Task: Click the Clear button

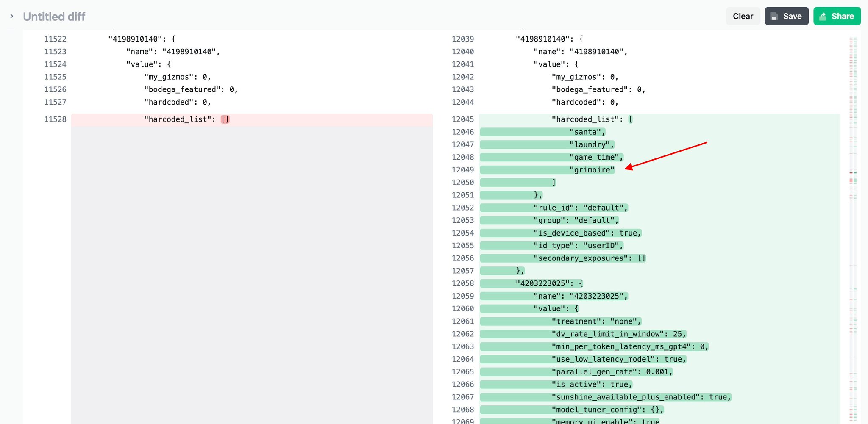Action: pyautogui.click(x=743, y=16)
